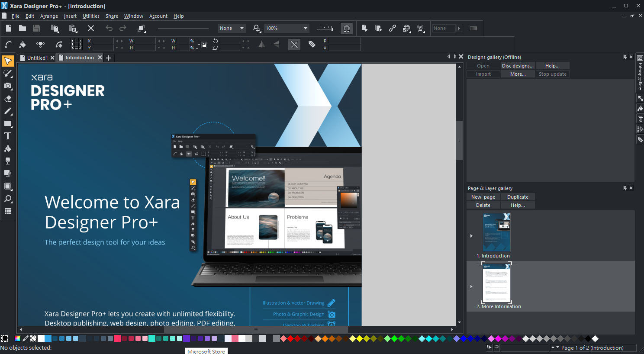
Task: Toggle the magnet snap button
Action: click(x=347, y=29)
